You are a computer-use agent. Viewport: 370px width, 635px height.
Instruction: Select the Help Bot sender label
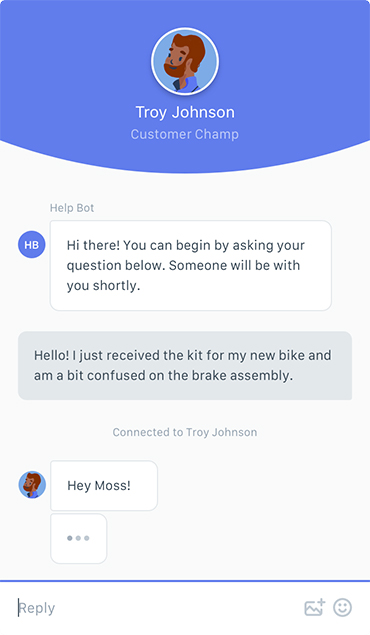(72, 208)
